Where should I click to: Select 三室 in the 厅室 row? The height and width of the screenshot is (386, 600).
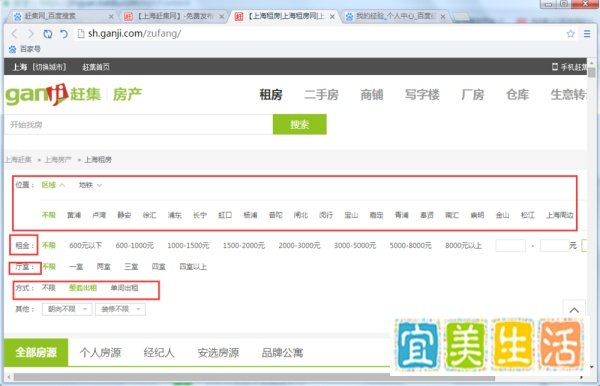pyautogui.click(x=131, y=267)
